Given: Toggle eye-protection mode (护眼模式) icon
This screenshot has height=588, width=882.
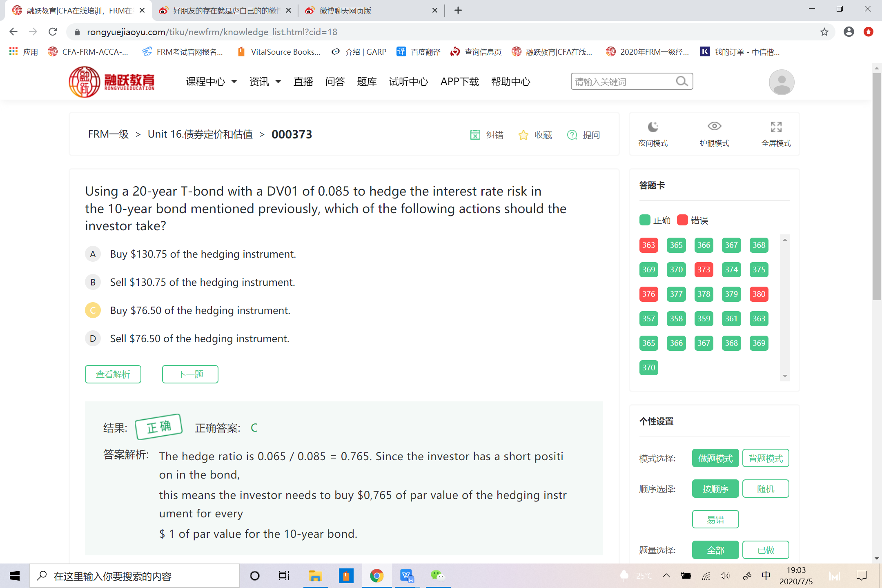Looking at the screenshot, I should click(714, 126).
